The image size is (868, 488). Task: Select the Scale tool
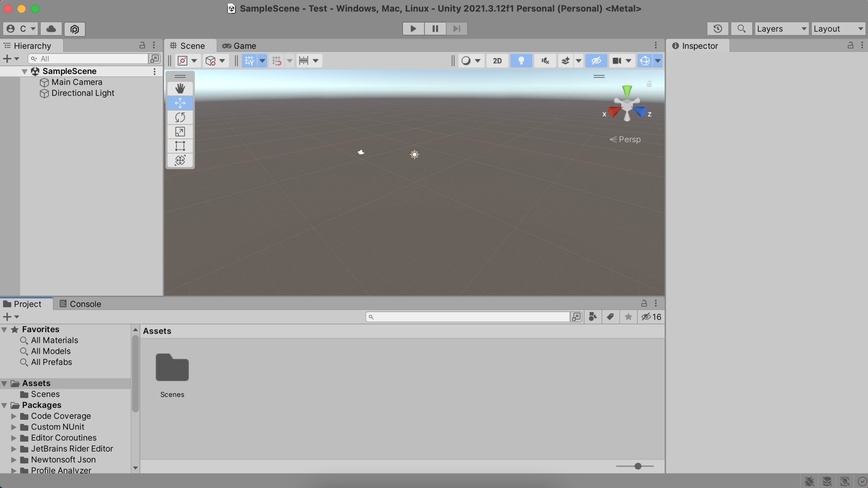tap(180, 132)
